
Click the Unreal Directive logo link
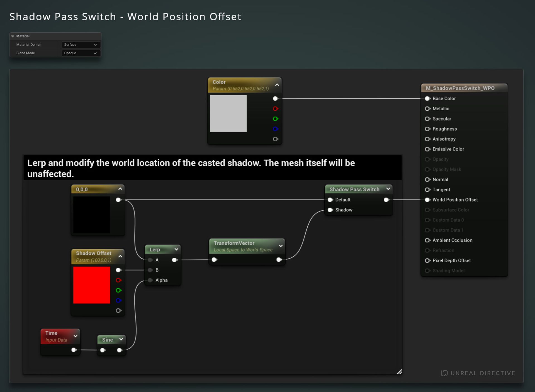[x=478, y=373]
